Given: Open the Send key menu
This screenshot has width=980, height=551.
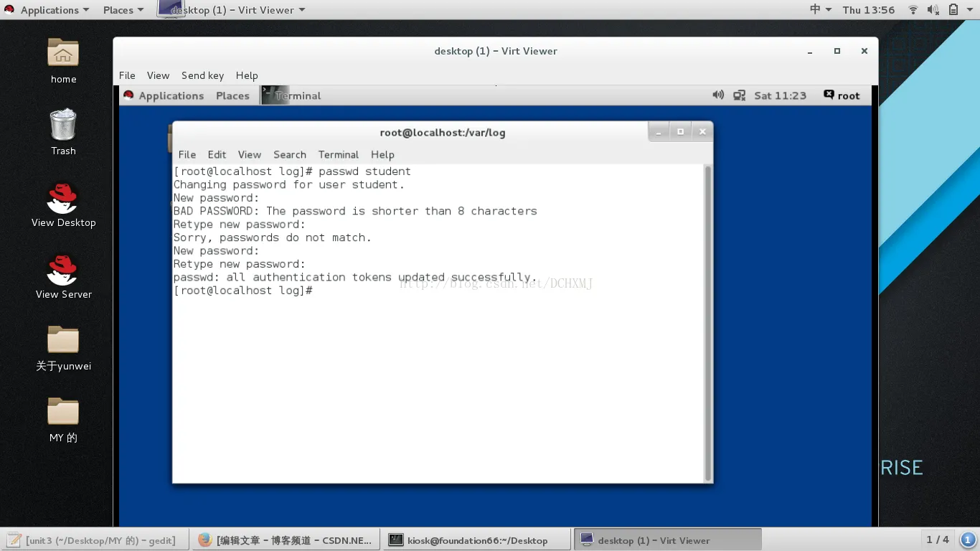Looking at the screenshot, I should coord(202,75).
